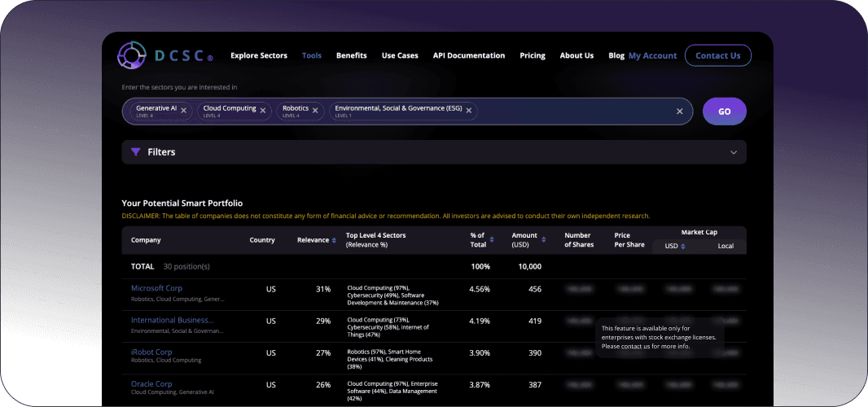Sort table by Amount (USD)

click(544, 240)
